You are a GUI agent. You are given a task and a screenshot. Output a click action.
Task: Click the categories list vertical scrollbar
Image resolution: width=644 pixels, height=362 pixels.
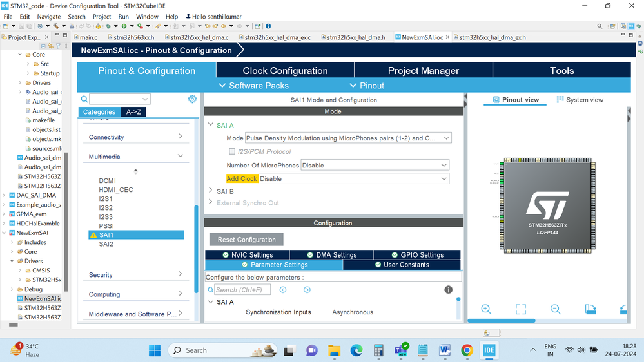(x=197, y=248)
